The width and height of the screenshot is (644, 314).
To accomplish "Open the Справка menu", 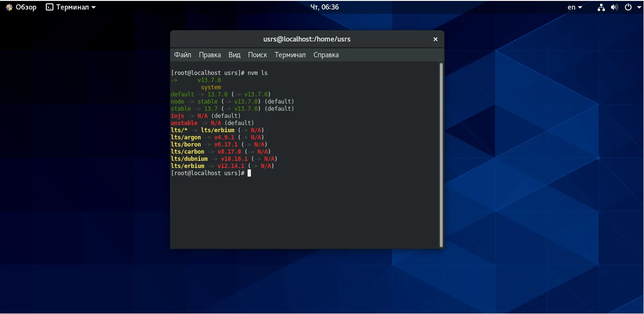I will tap(326, 55).
